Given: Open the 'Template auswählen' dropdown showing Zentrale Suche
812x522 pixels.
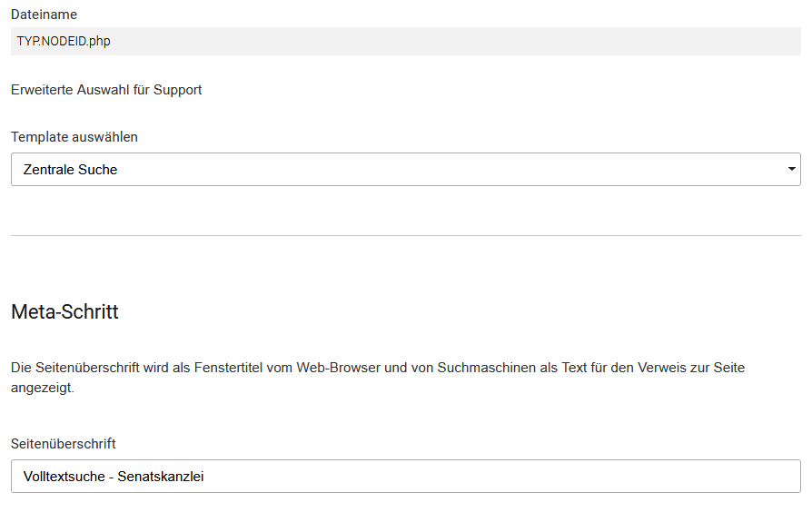Looking at the screenshot, I should click(x=405, y=169).
